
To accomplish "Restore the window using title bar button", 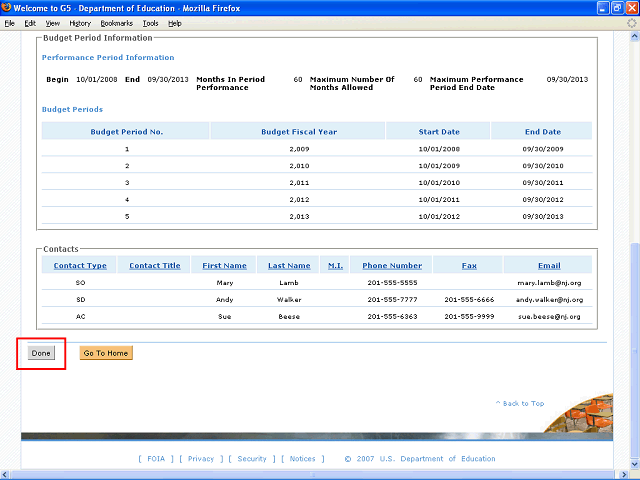I will 617,8.
